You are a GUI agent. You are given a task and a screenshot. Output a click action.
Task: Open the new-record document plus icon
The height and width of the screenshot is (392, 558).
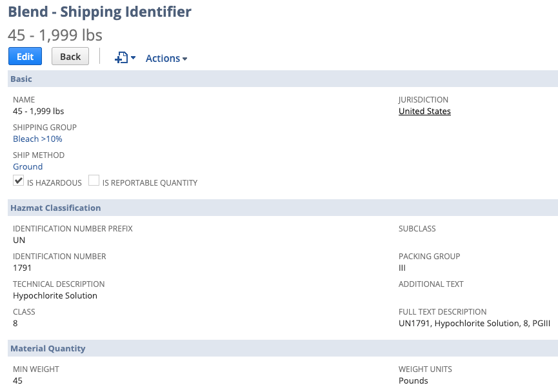(121, 57)
